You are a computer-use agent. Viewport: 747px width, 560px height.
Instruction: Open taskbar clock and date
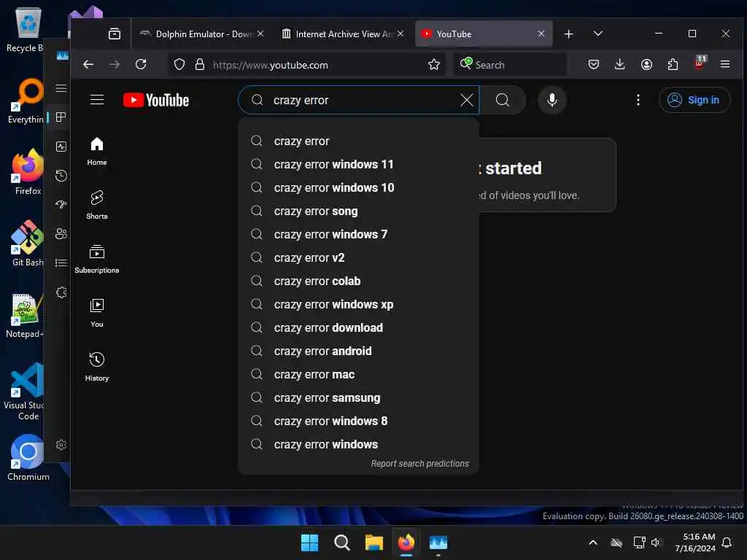pyautogui.click(x=694, y=542)
